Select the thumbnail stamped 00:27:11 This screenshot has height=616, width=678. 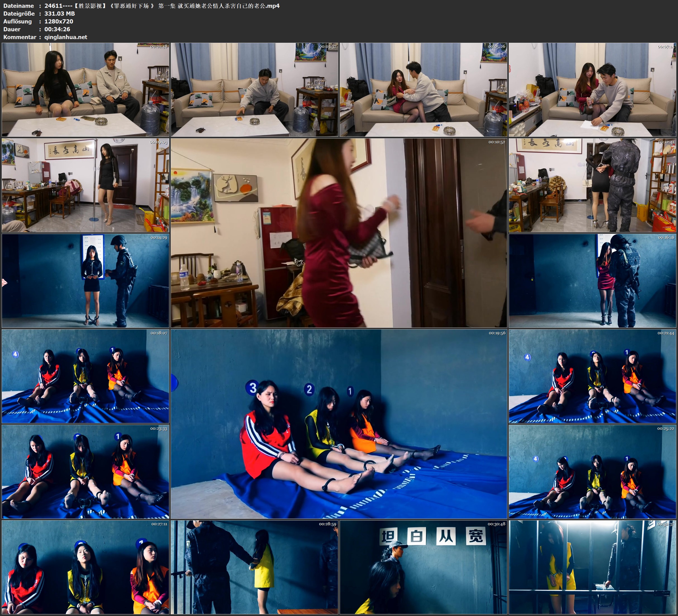pos(85,567)
